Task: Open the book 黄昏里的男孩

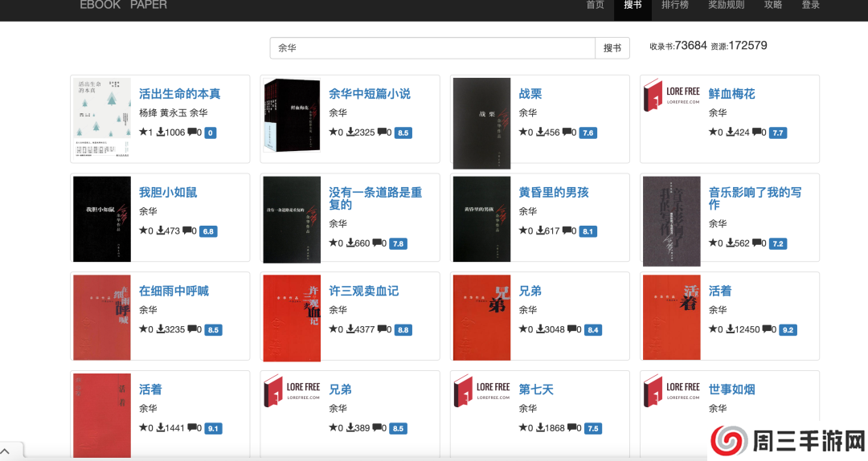Action: click(x=553, y=192)
